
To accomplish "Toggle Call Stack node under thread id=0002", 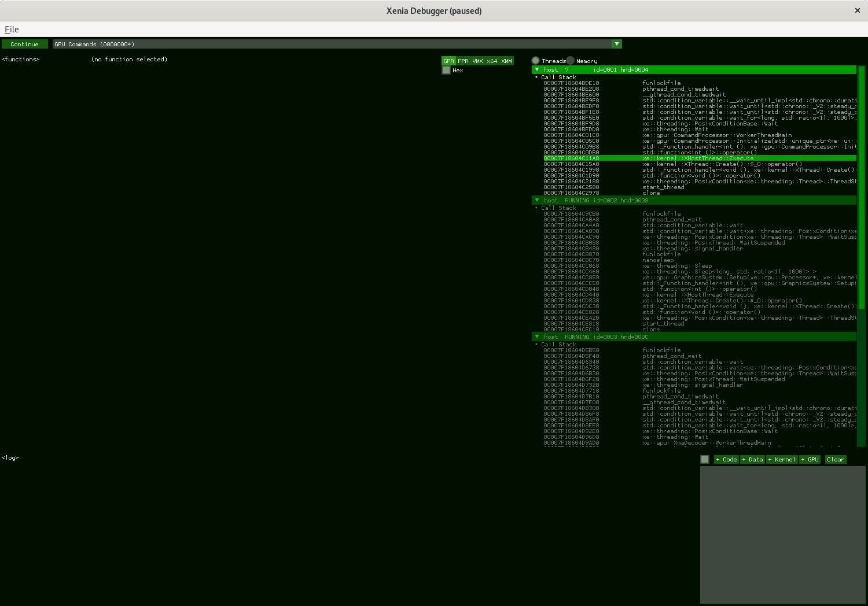I will point(556,208).
